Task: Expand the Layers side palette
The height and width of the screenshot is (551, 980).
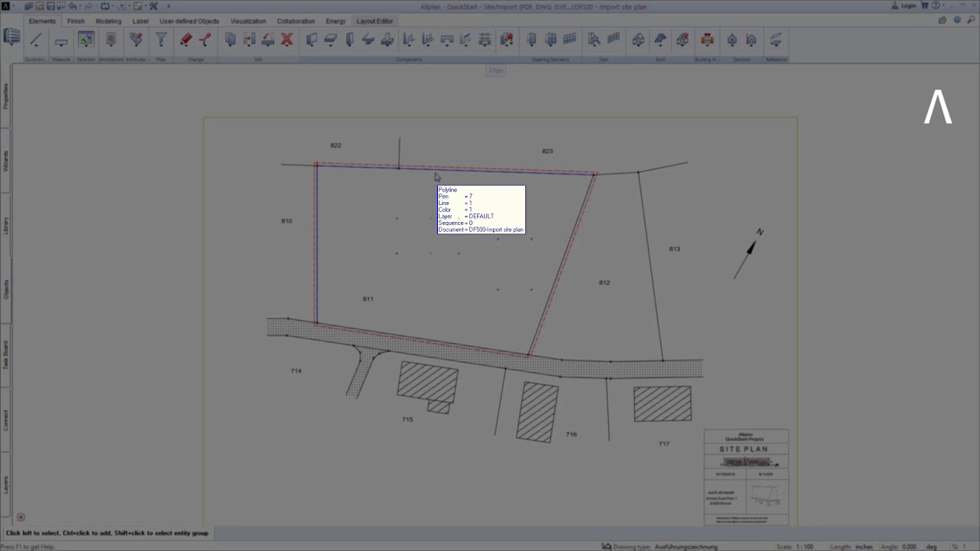Action: coord(5,484)
